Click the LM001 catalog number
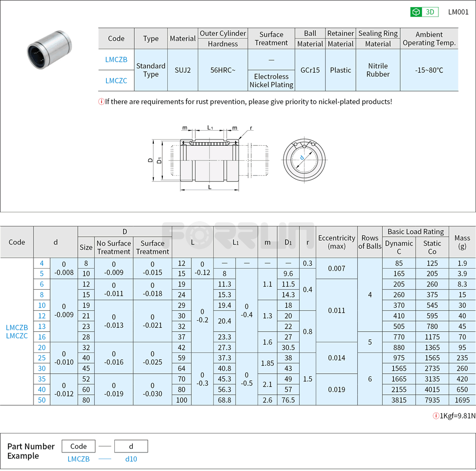The image size is (476, 471). (458, 12)
